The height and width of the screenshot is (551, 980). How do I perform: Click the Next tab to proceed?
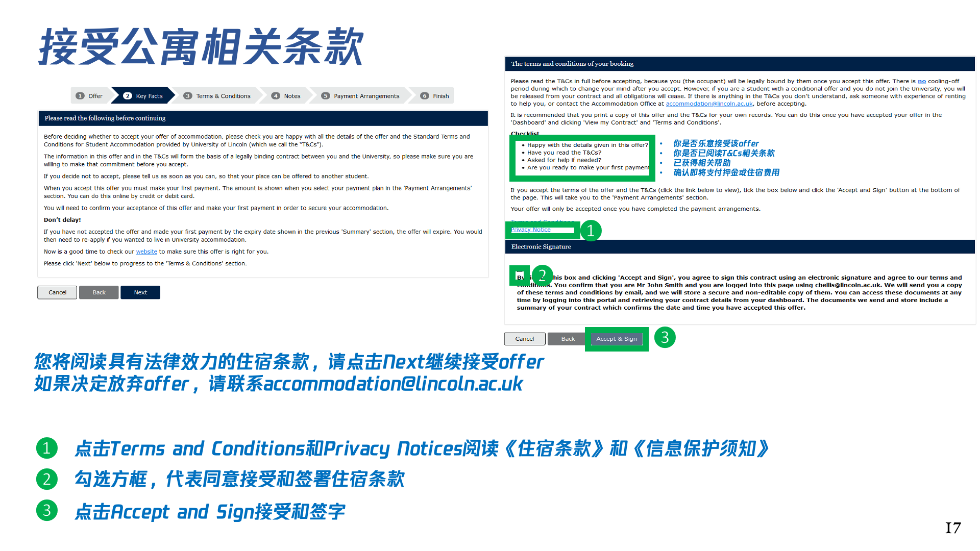[140, 292]
